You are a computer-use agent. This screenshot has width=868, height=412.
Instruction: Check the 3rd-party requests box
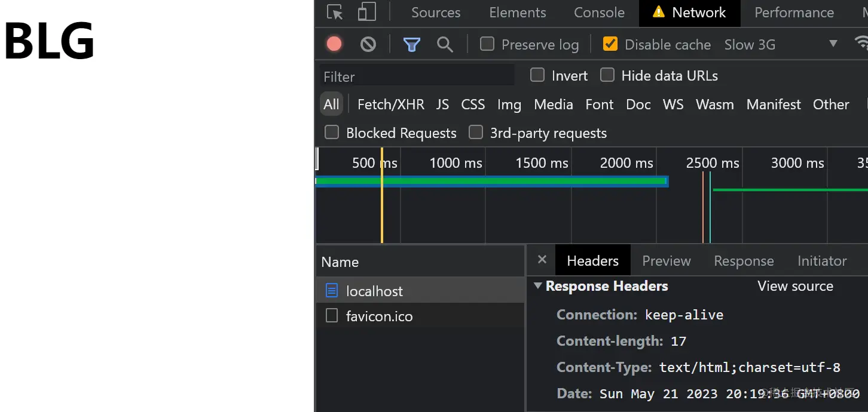476,132
